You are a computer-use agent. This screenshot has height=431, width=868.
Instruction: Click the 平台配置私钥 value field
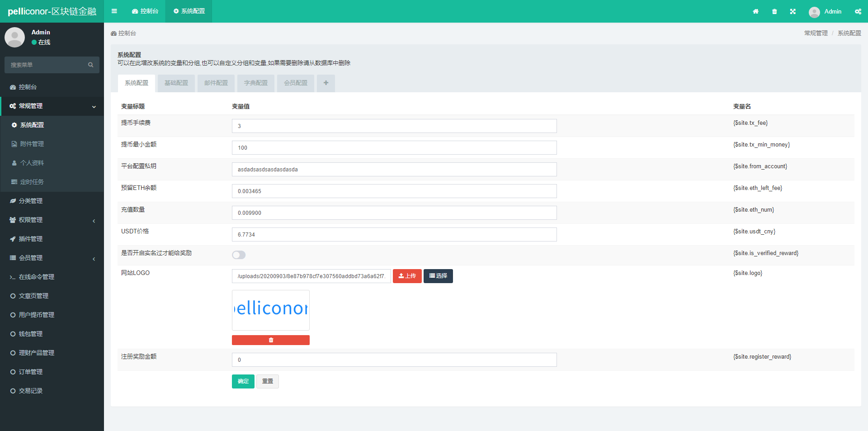(x=394, y=170)
